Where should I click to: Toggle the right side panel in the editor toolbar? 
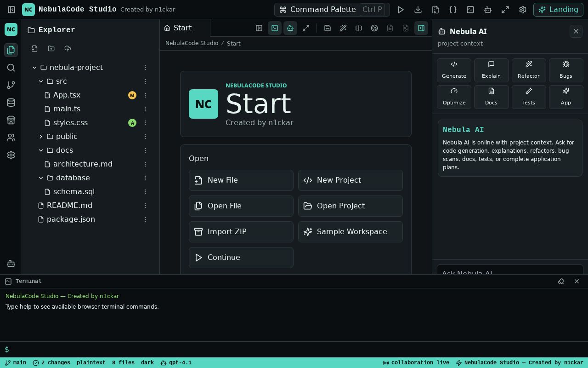(421, 28)
